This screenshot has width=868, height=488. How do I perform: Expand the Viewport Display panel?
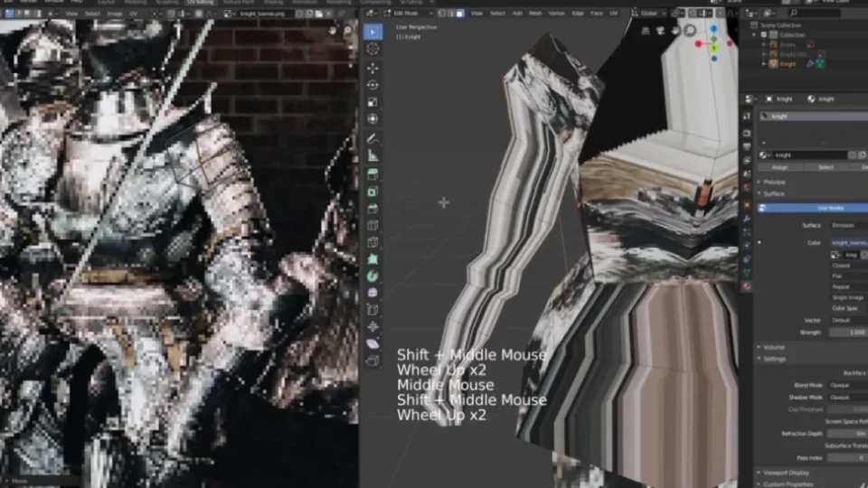[x=786, y=473]
